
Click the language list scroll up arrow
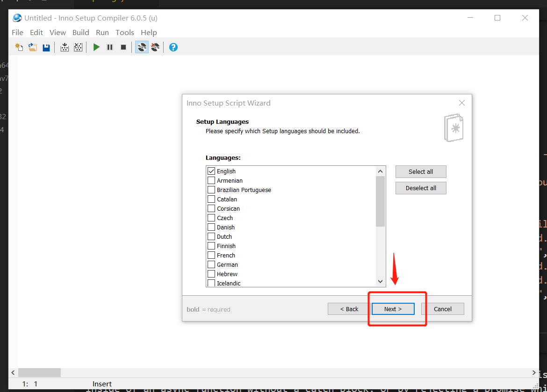tap(380, 171)
